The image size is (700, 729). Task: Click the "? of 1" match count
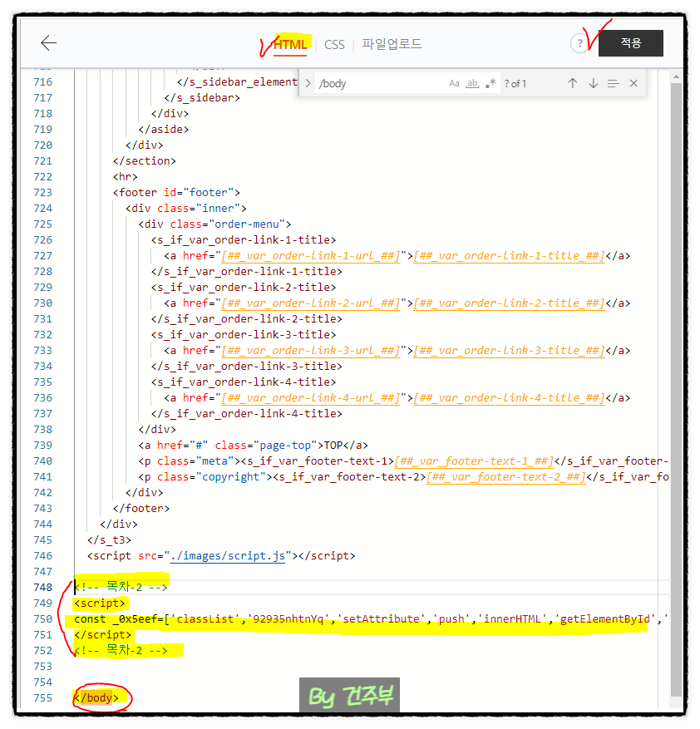(515, 84)
